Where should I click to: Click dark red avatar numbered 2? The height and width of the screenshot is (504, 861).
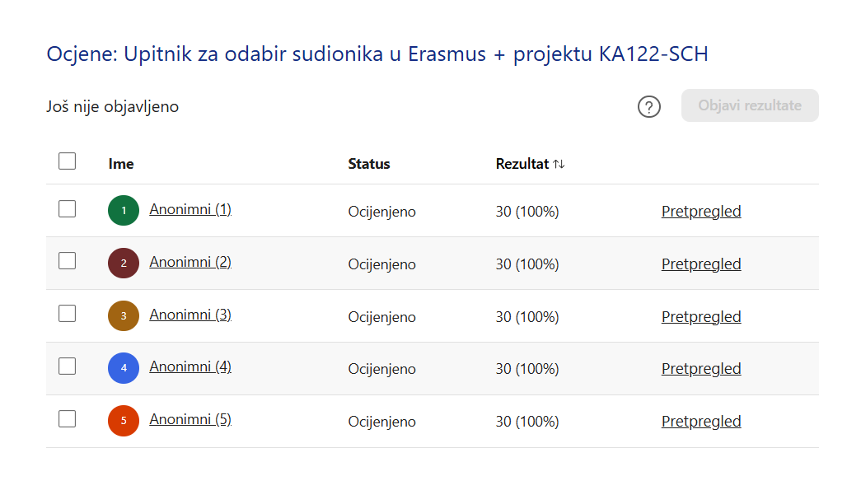point(124,263)
